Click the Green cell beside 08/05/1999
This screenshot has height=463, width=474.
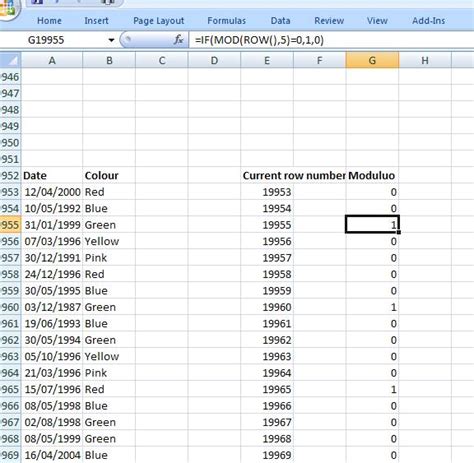pyautogui.click(x=109, y=439)
